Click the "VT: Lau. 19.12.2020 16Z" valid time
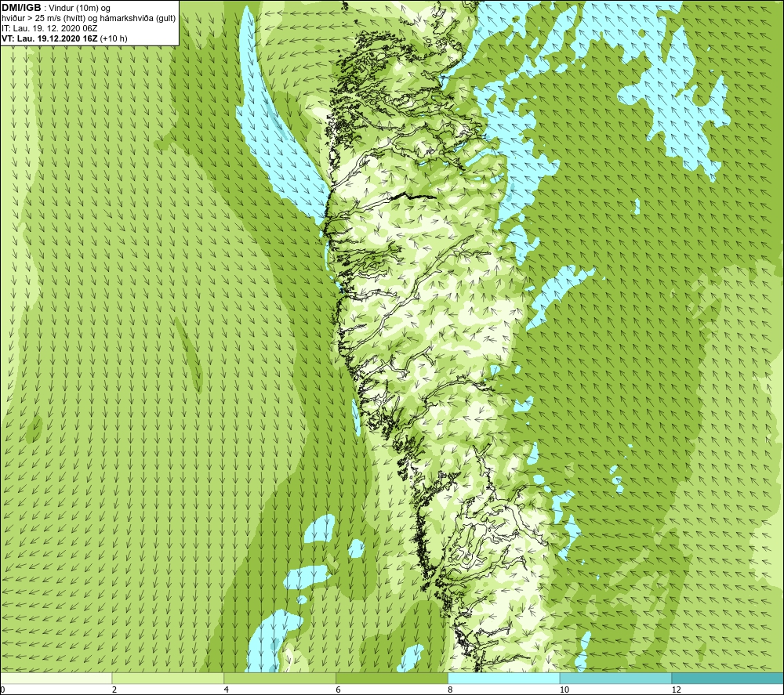This screenshot has height=695, width=784. point(49,38)
